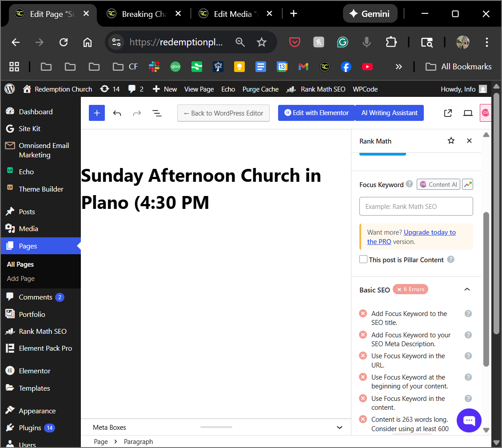The image size is (502, 448).
Task: Open the page in a new tab
Action: point(448,113)
